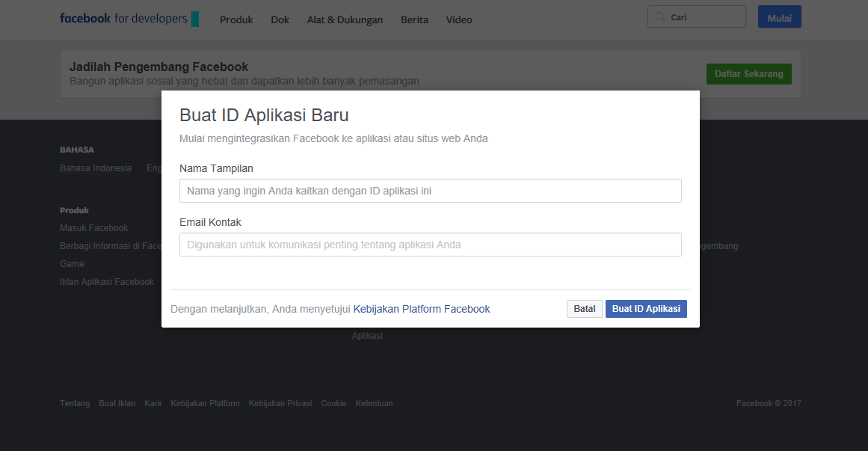This screenshot has width=868, height=451.
Task: Open the Karir footer link
Action: tap(153, 403)
